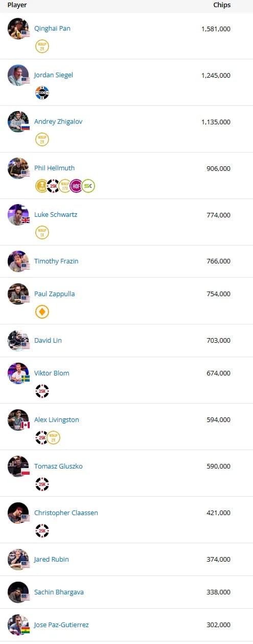Click Qinghai Pan's WSOP 2X bracelet badge

point(42,46)
